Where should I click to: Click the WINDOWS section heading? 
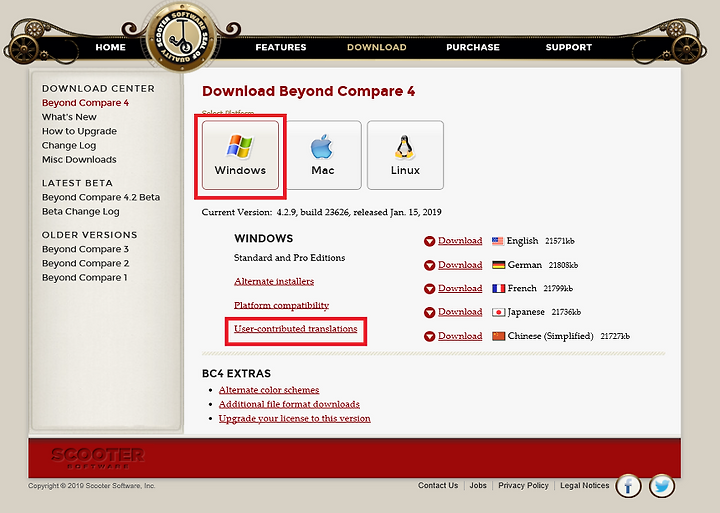tap(264, 238)
